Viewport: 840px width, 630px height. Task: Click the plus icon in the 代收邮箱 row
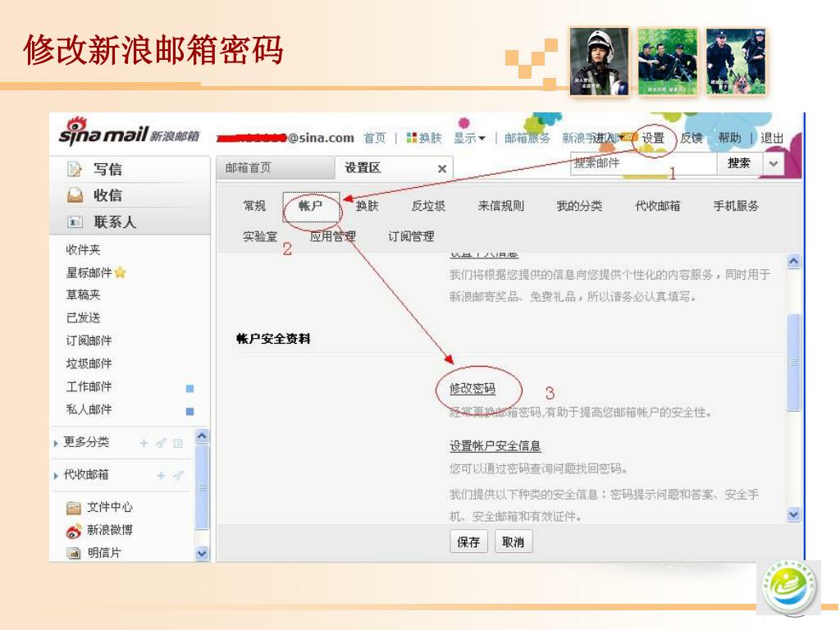(161, 475)
